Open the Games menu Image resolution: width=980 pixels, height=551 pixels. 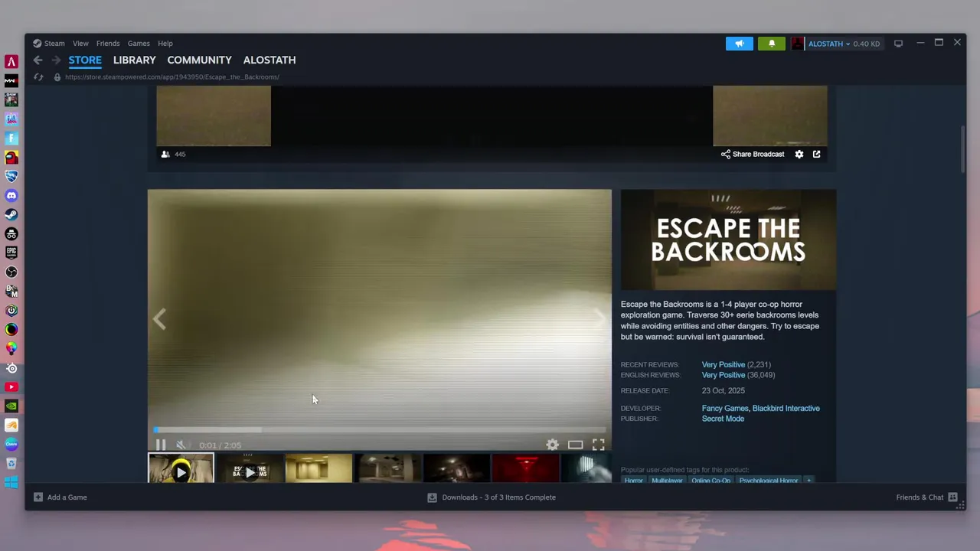[x=139, y=44]
